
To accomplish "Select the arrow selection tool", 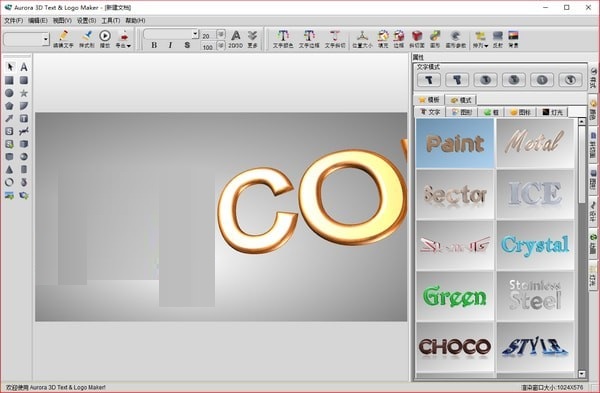I will point(10,67).
